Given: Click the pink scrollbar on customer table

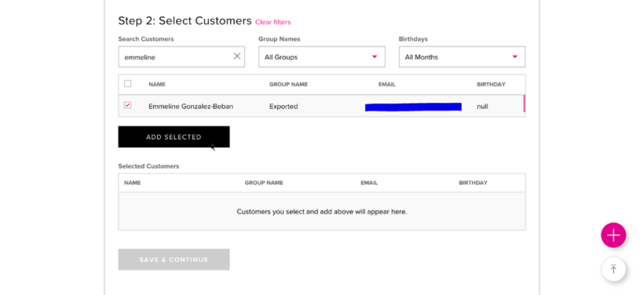Looking at the screenshot, I should pos(524,104).
